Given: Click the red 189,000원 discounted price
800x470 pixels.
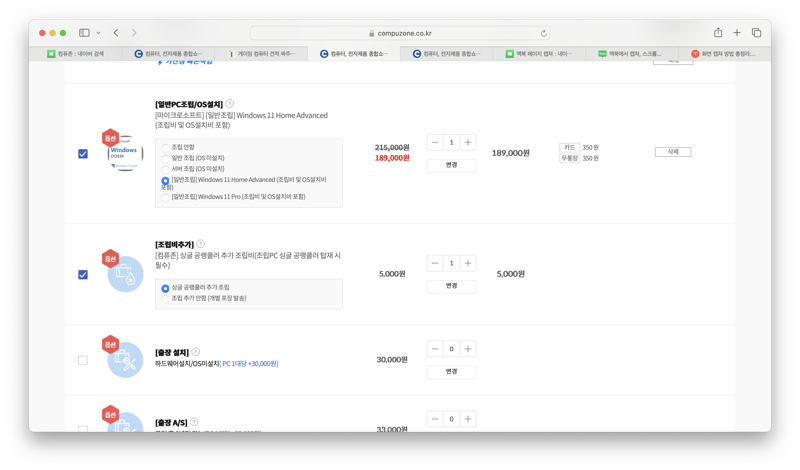Looking at the screenshot, I should (392, 158).
